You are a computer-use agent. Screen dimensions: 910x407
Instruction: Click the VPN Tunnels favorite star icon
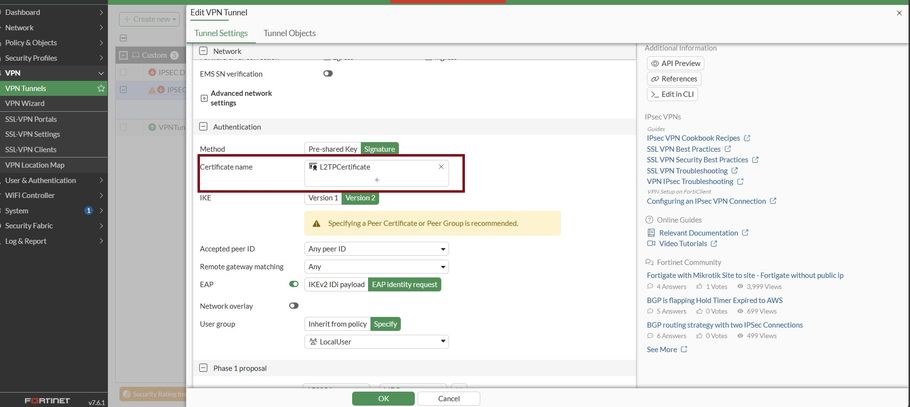101,88
